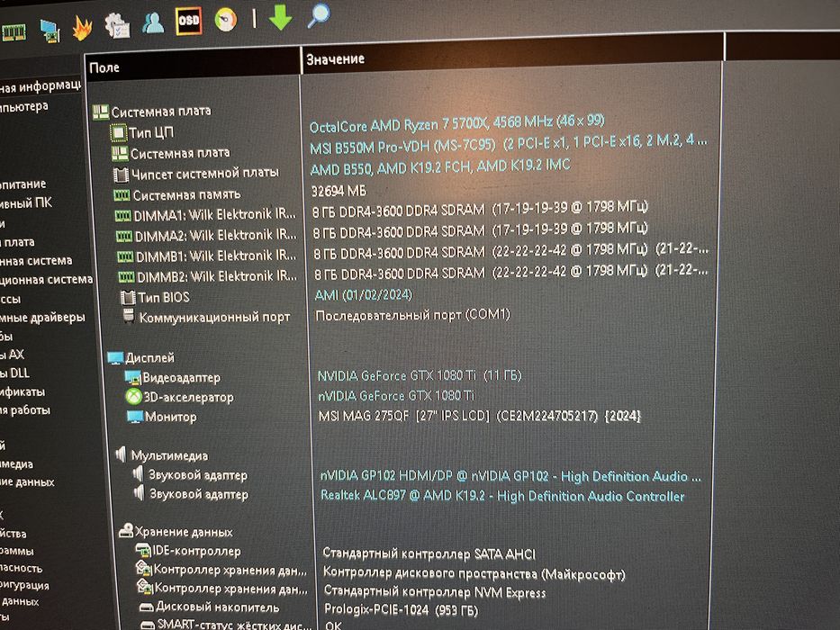Click the memory icon beside DIMMB2
Viewport: 840px width, 630px height.
click(126, 276)
